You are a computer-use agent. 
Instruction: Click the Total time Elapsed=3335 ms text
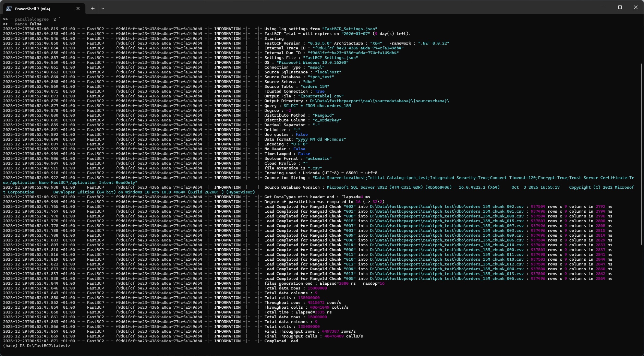(x=298, y=312)
